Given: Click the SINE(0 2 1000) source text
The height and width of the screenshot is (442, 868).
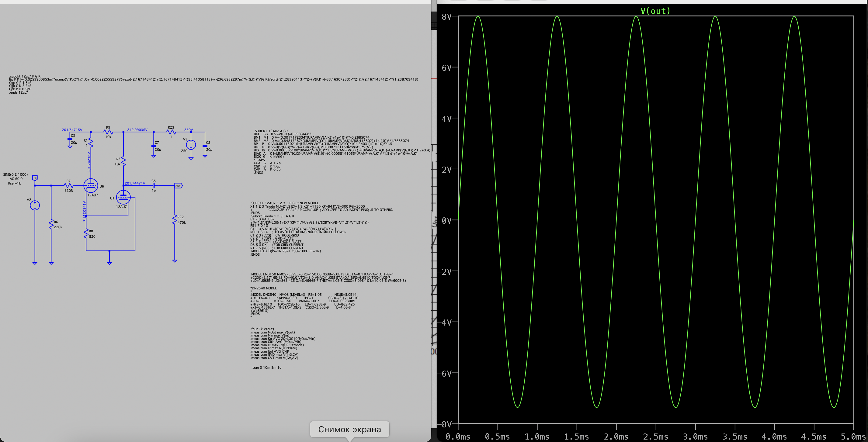Looking at the screenshot, I should click(x=16, y=174).
